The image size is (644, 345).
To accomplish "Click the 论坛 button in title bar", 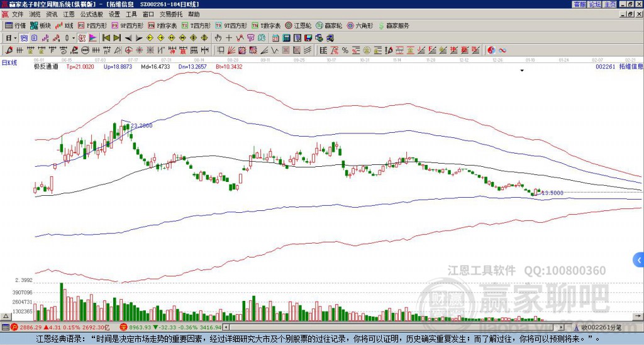I will 595,4.
